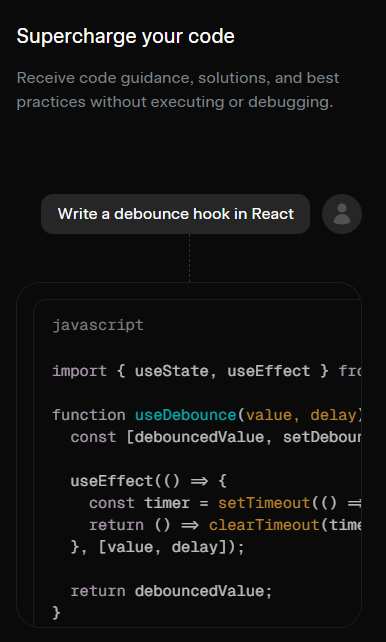Click the 'return debouncedValue;' line
This screenshot has width=386, height=642.
[171, 591]
